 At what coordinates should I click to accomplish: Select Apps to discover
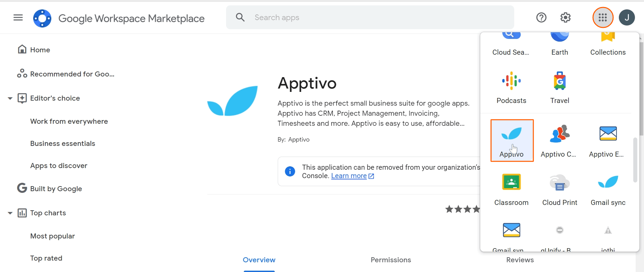(59, 166)
